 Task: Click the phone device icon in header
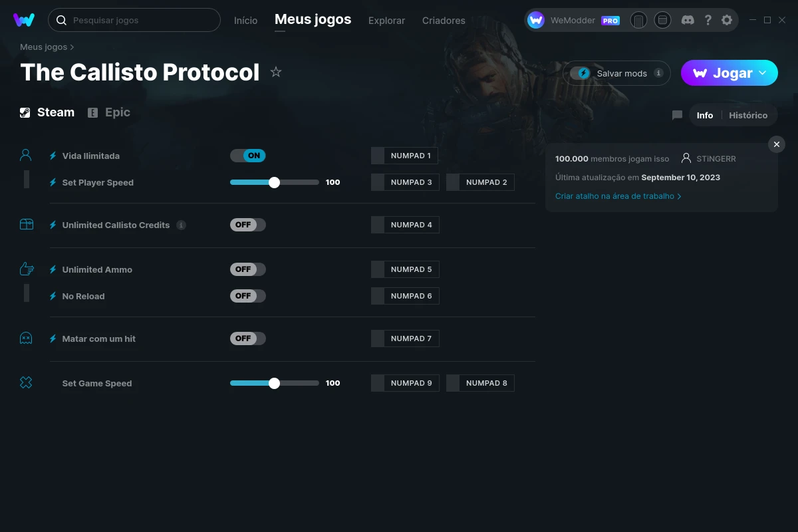[x=638, y=21]
